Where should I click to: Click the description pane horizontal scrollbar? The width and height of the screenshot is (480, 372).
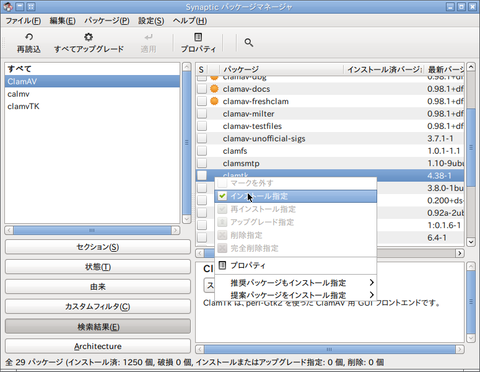[330, 349]
